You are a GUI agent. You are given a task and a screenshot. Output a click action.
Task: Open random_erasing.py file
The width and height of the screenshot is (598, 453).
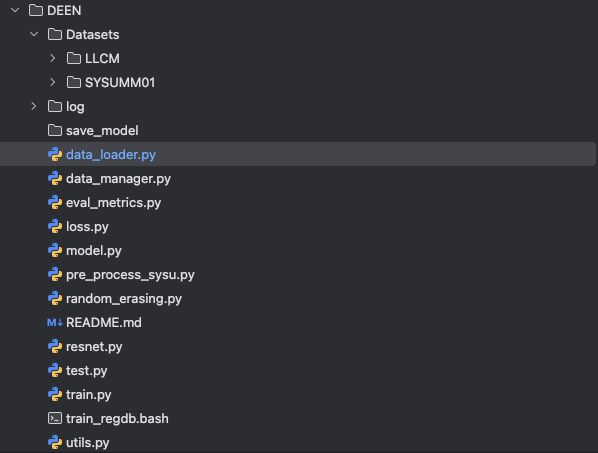pyautogui.click(x=124, y=299)
